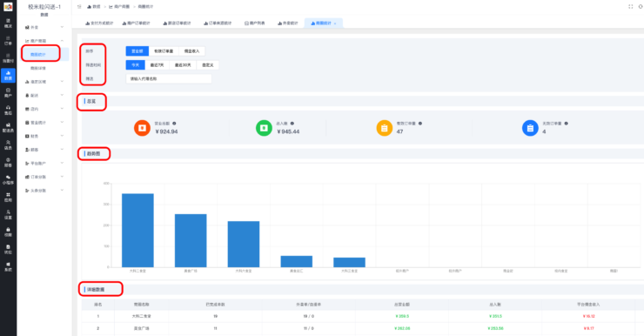Open the item below 商圈统计 in side menu
644x336 pixels.
point(38,68)
